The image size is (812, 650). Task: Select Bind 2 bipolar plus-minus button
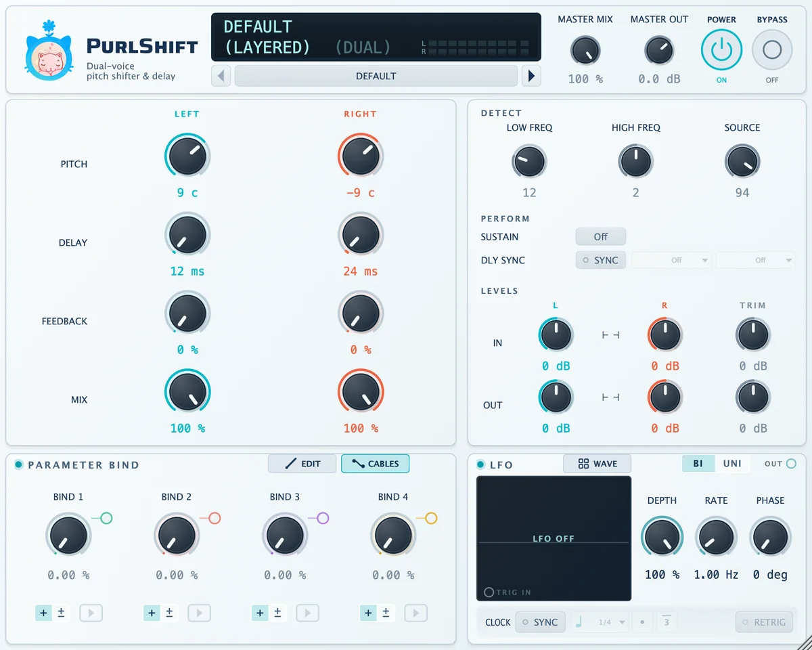click(x=169, y=613)
